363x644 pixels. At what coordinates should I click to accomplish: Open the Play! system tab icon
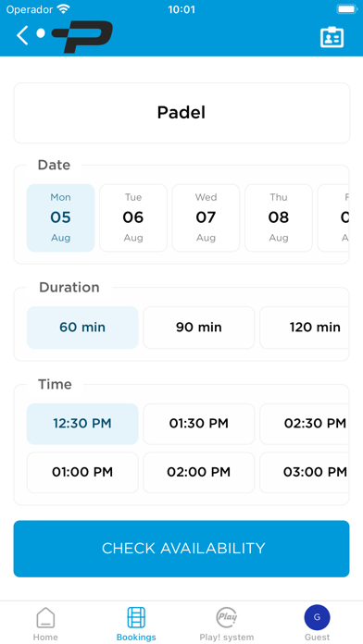point(227,617)
